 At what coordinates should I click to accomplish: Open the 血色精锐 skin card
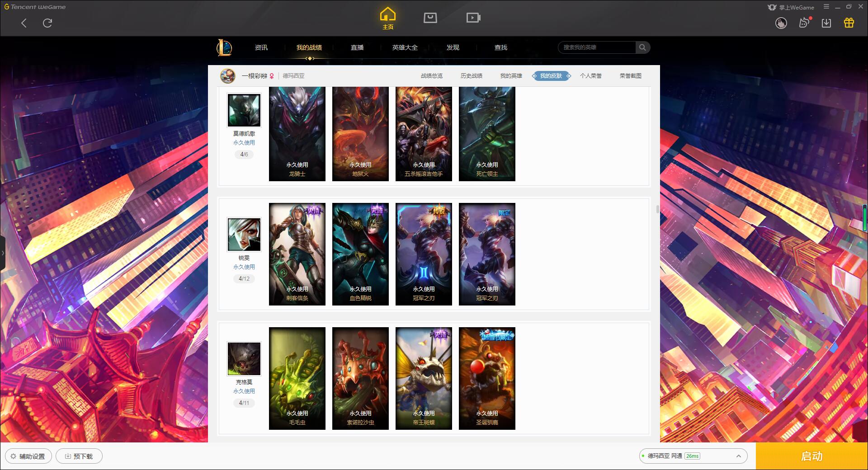(x=360, y=254)
